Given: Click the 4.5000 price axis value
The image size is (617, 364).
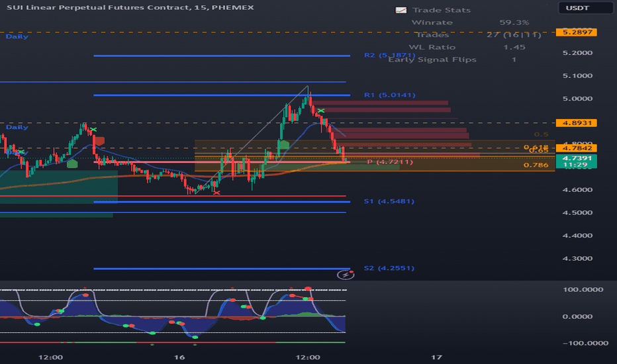Looking at the screenshot, I should (577, 212).
